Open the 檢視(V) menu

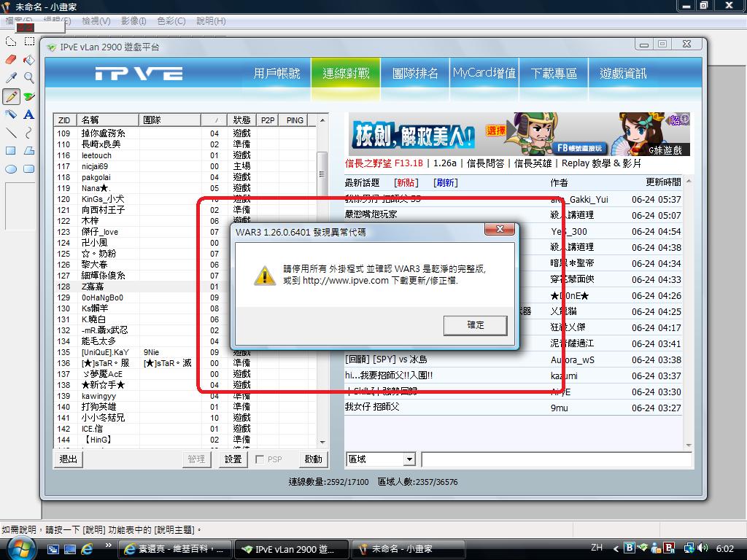96,21
